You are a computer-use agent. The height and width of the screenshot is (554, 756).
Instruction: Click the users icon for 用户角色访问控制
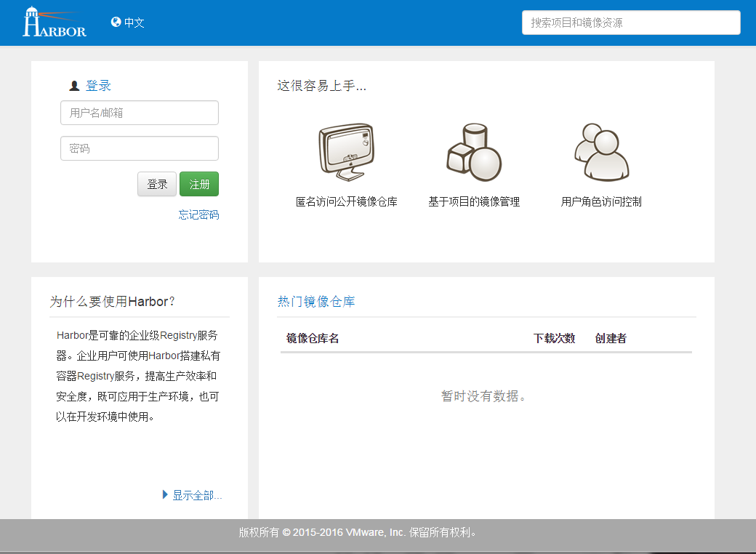coord(601,152)
